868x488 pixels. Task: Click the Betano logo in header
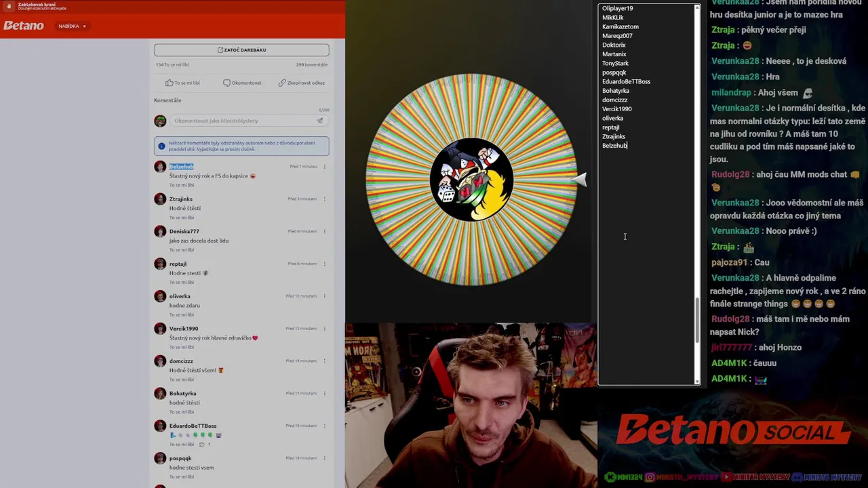point(24,26)
